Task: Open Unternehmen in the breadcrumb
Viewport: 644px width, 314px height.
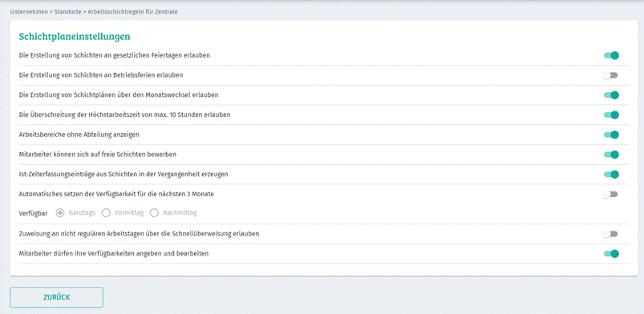Action: click(x=29, y=12)
